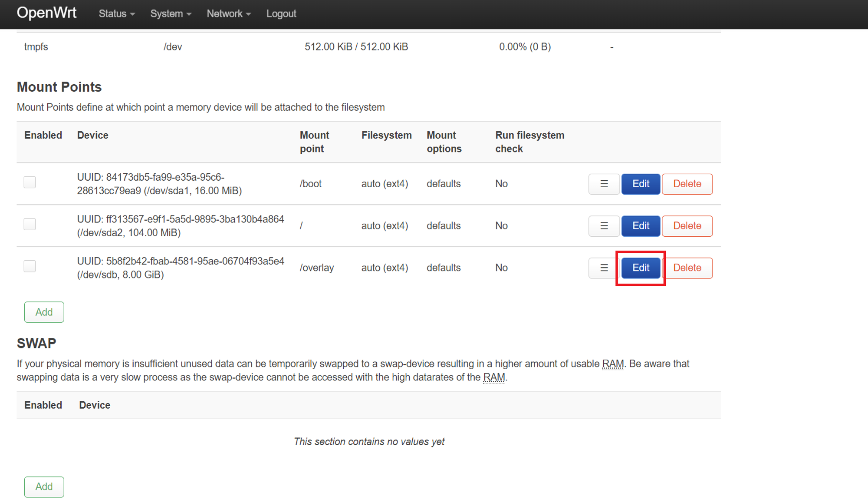Delete the /boot mount point

(687, 184)
